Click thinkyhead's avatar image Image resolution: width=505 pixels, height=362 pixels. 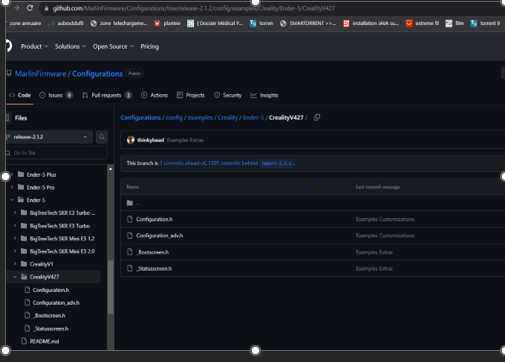[x=131, y=140]
